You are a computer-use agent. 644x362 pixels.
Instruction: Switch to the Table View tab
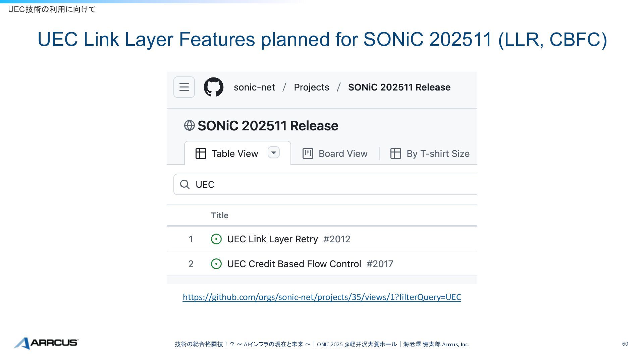click(x=234, y=154)
